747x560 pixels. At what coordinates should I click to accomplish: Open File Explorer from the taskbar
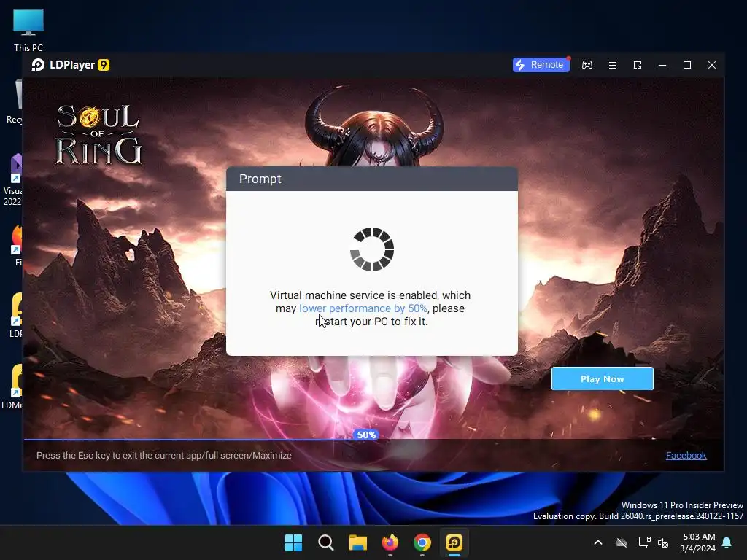(357, 542)
